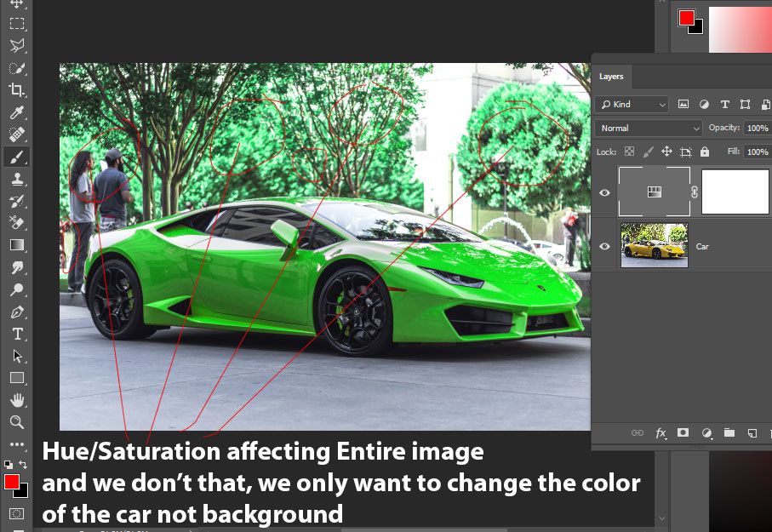The width and height of the screenshot is (772, 532).
Task: Select the Clone Stamp tool
Action: (16, 179)
